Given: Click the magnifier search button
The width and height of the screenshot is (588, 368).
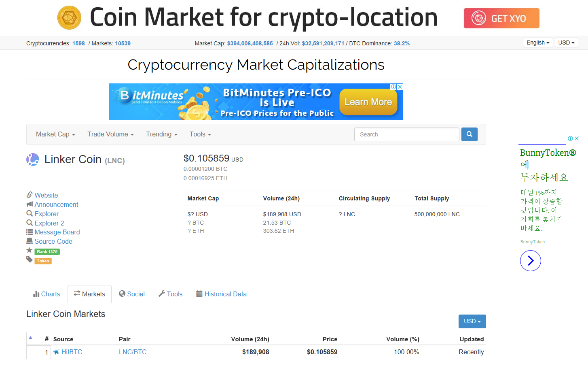Looking at the screenshot, I should [x=469, y=134].
